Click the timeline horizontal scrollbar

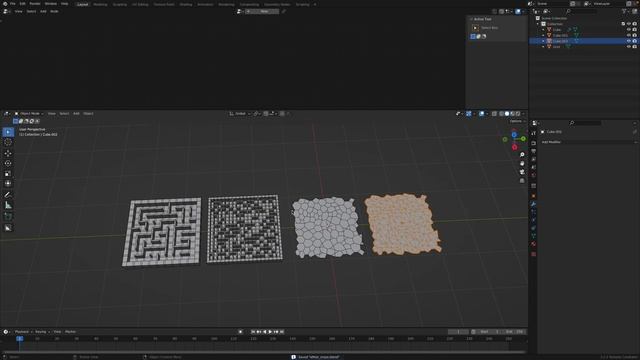click(264, 352)
